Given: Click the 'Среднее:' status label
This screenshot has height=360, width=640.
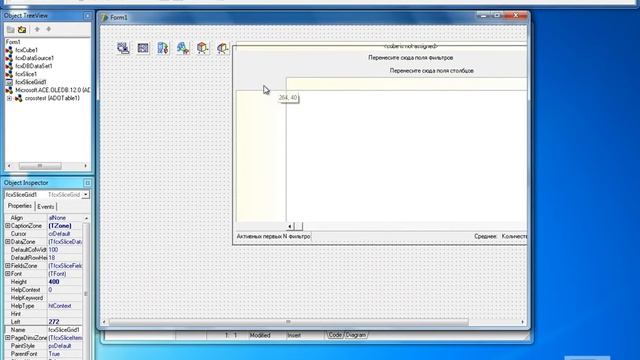Looking at the screenshot, I should pyautogui.click(x=485, y=236).
